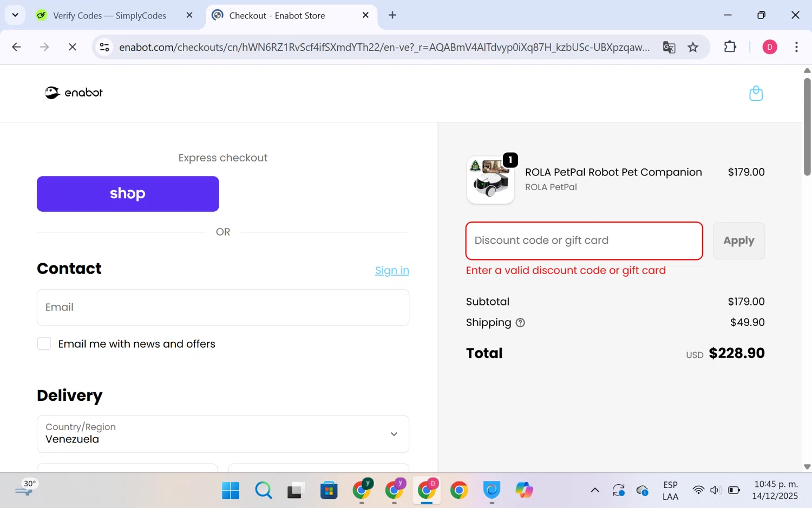Open the battery status tray icon

[x=734, y=491]
